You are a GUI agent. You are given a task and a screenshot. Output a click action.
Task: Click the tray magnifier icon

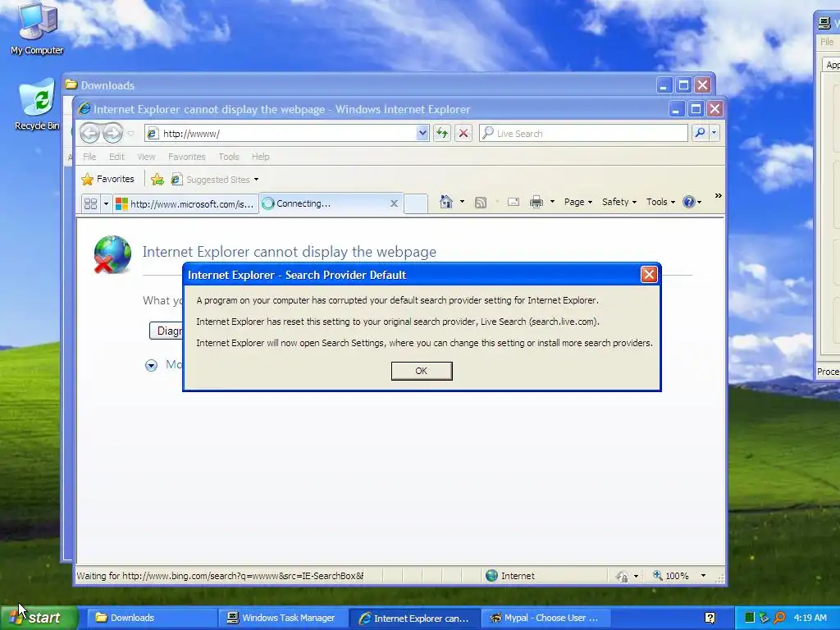click(780, 619)
